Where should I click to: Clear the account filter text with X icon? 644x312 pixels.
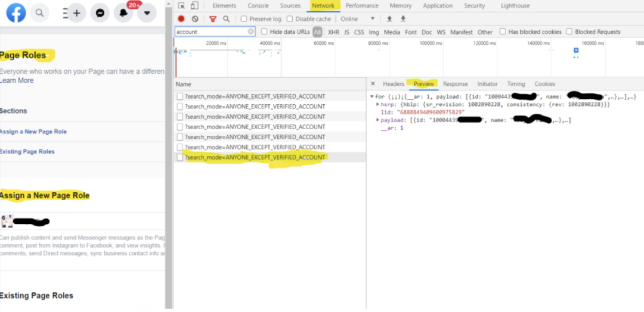click(250, 32)
